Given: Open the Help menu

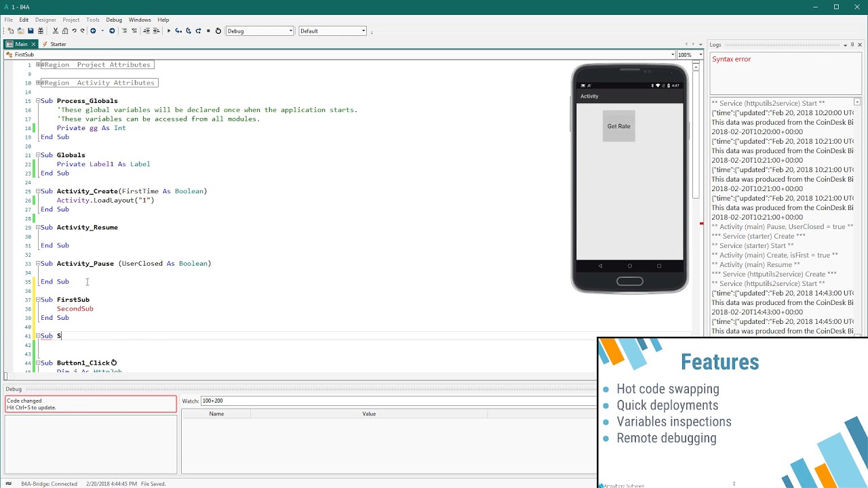Looking at the screenshot, I should tap(163, 20).
